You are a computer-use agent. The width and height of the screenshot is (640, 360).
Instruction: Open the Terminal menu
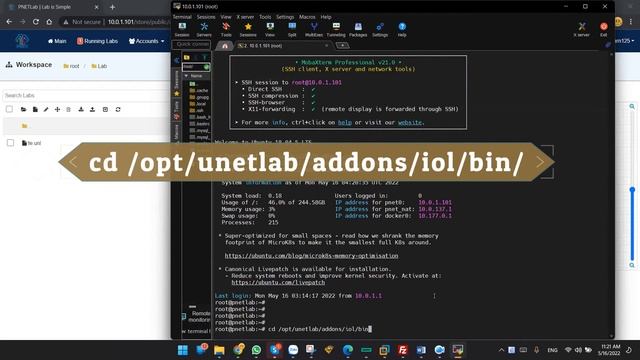[x=182, y=17]
